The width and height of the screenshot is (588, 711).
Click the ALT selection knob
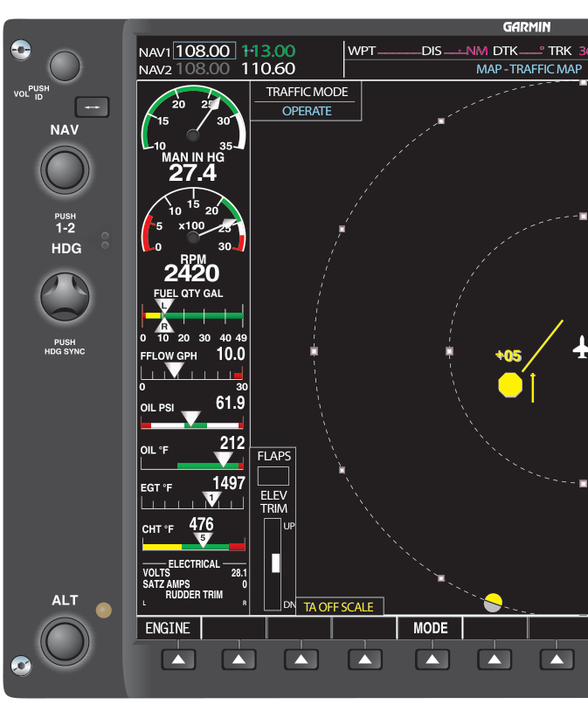[x=65, y=641]
